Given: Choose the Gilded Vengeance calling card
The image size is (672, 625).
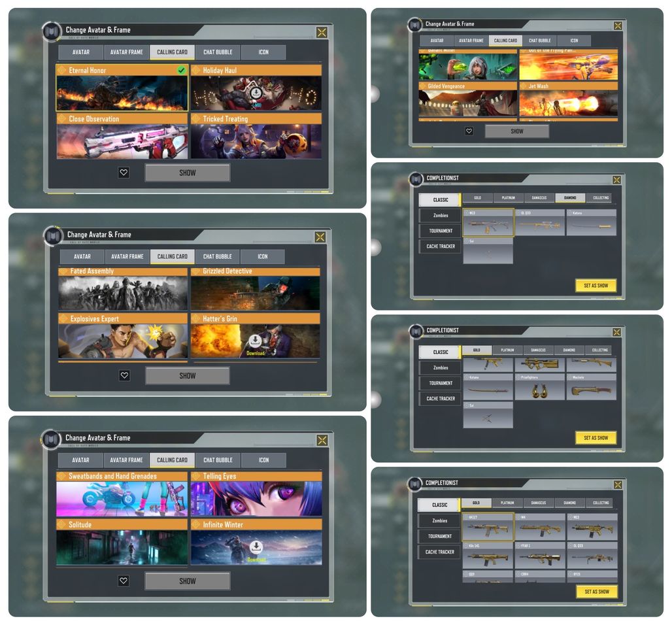Looking at the screenshot, I should (x=468, y=99).
